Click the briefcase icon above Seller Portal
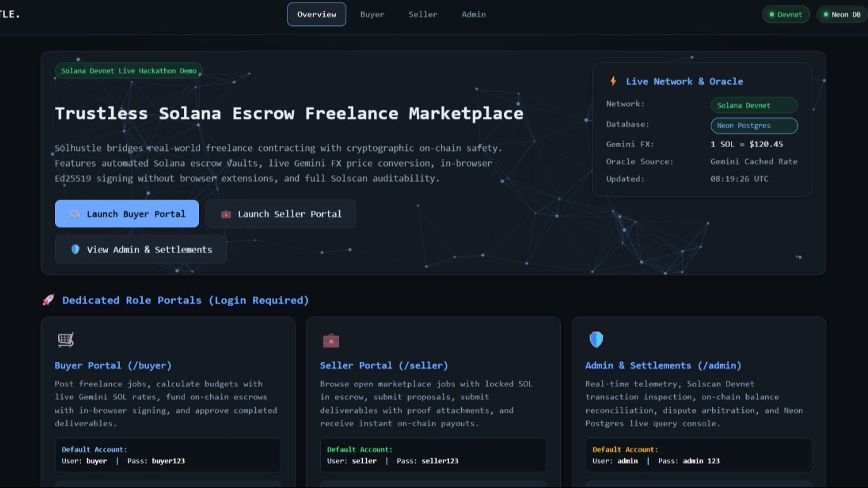This screenshot has height=488, width=868. [331, 341]
